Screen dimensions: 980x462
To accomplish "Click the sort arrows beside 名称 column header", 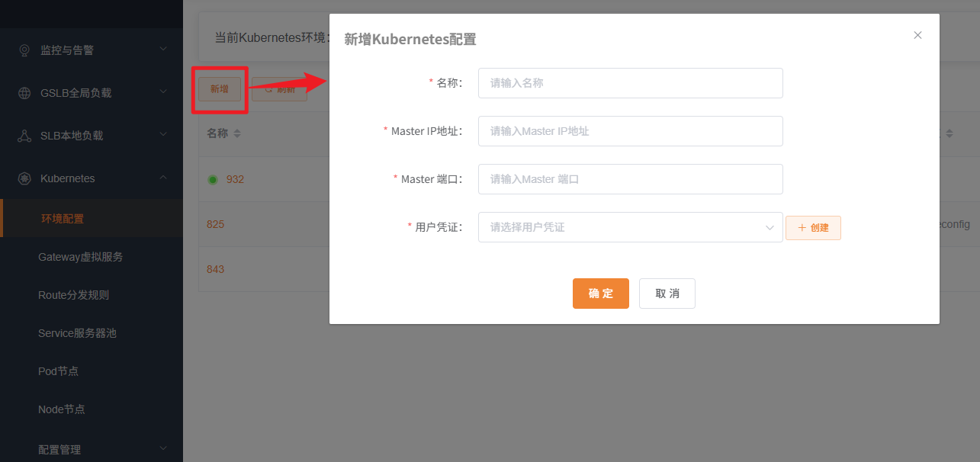I will click(x=237, y=133).
